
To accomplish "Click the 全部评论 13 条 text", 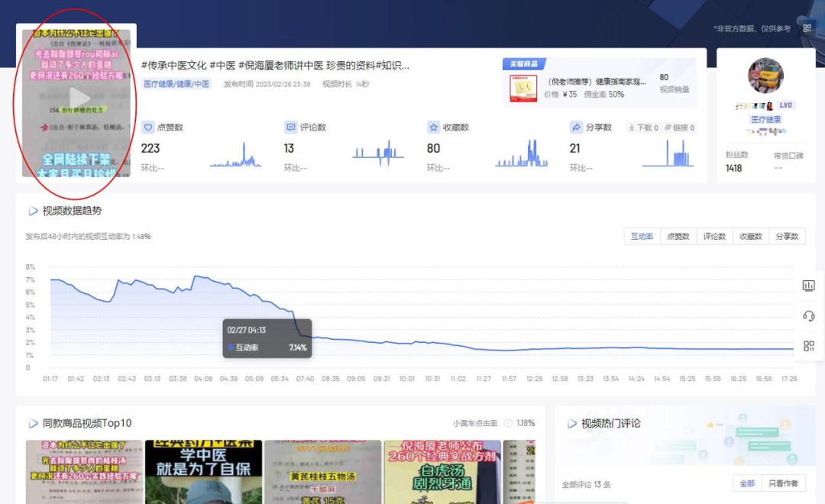I will pyautogui.click(x=586, y=485).
